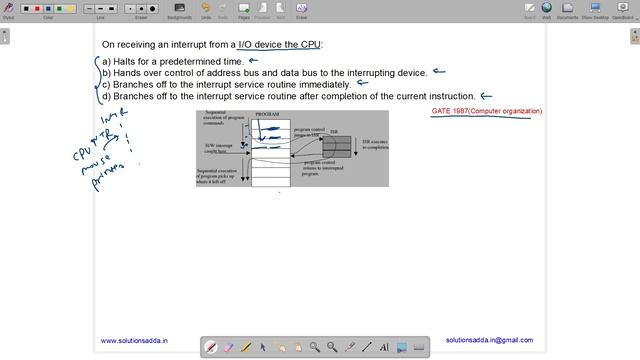The height and width of the screenshot is (360, 640).
Task: Expand the right side panel tab
Action: coord(635,36)
